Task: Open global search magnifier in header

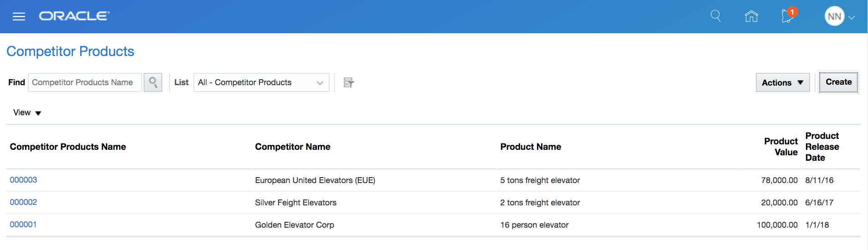Action: [716, 16]
